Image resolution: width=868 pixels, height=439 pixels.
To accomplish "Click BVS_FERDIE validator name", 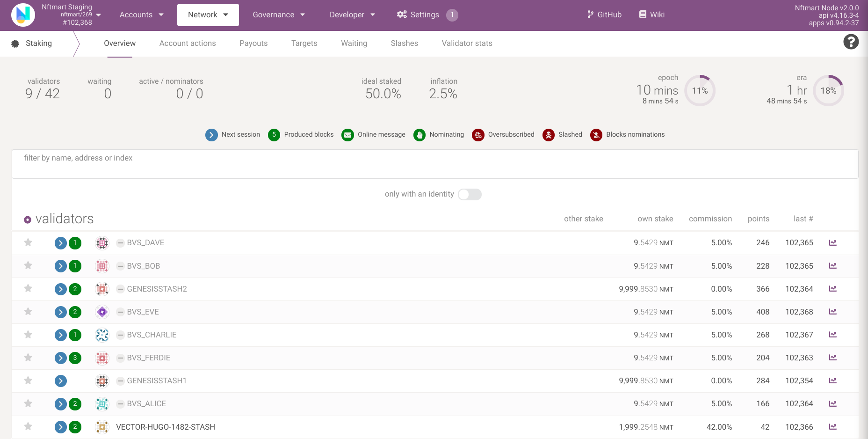I will 148,358.
